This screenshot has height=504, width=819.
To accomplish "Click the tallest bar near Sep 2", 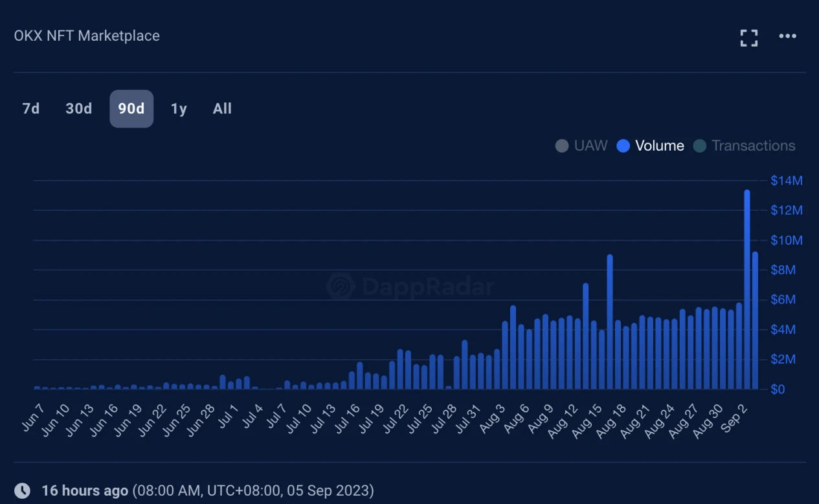I will point(747,290).
